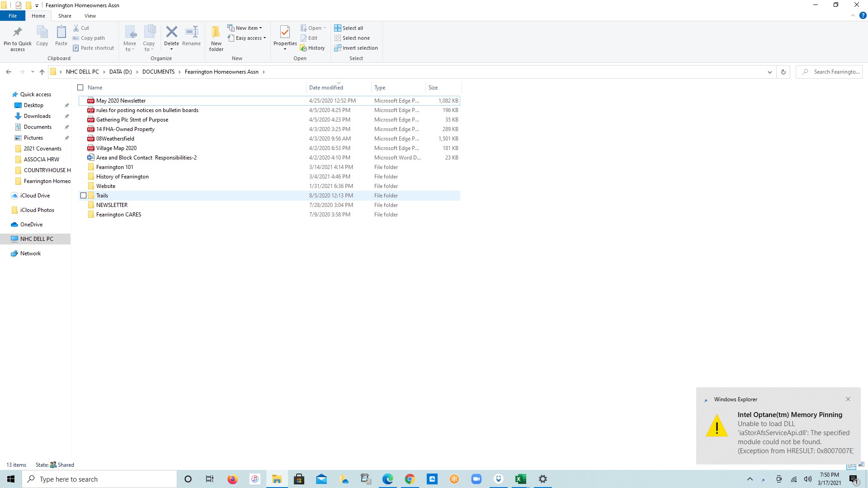Open the Move to dropdown

(x=130, y=38)
